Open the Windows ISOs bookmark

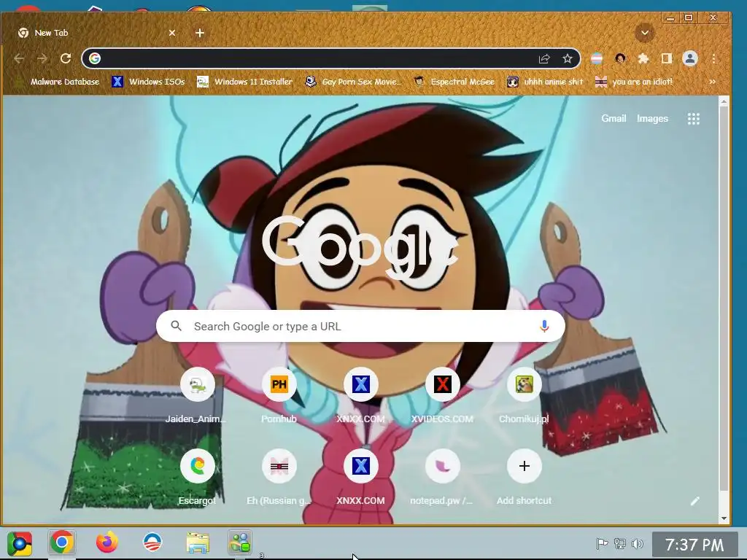click(147, 82)
